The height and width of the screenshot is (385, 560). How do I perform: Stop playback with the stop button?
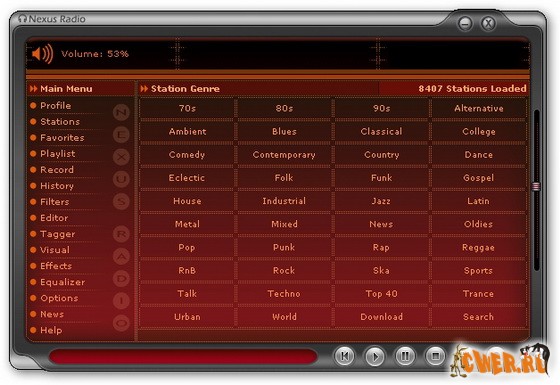[435, 356]
